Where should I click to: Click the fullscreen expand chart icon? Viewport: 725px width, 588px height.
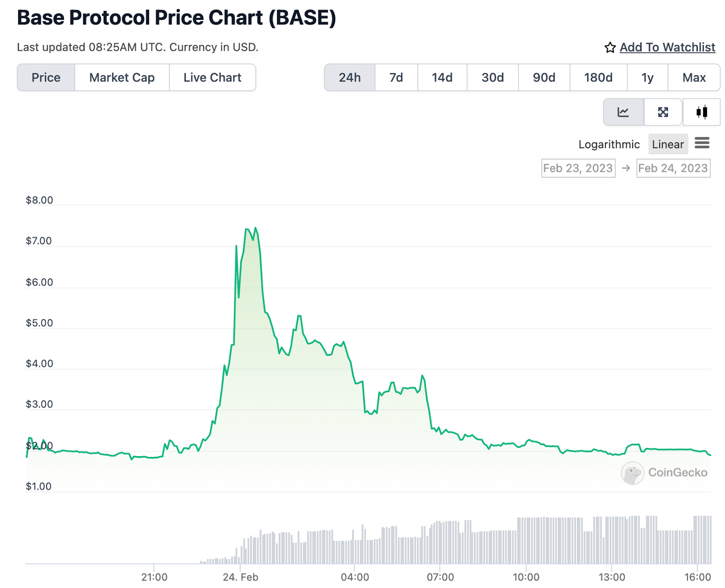[x=663, y=112]
